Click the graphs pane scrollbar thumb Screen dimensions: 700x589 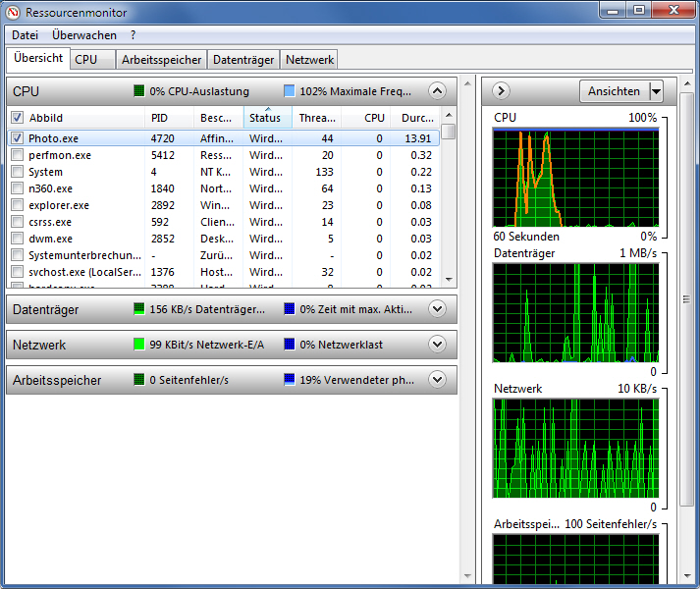[687, 299]
